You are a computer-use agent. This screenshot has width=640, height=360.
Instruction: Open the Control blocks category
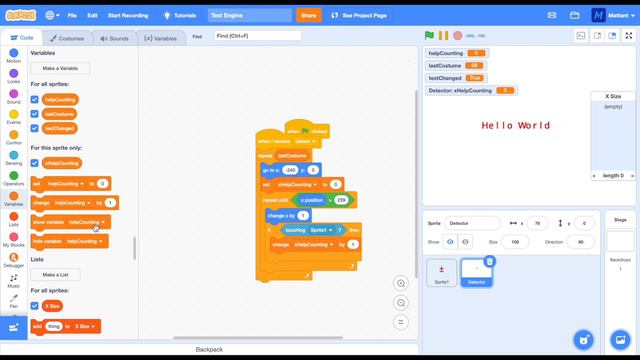point(13,138)
